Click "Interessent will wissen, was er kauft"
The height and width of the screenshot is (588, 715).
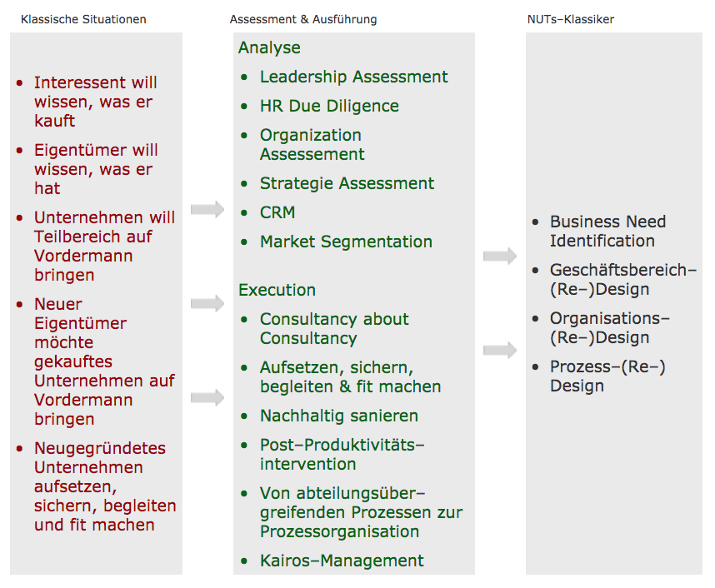[x=95, y=102]
